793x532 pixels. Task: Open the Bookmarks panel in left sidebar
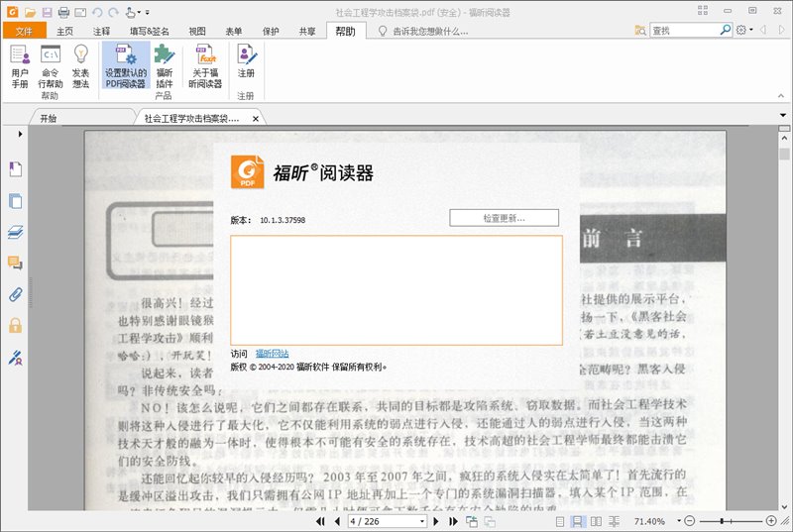click(15, 168)
